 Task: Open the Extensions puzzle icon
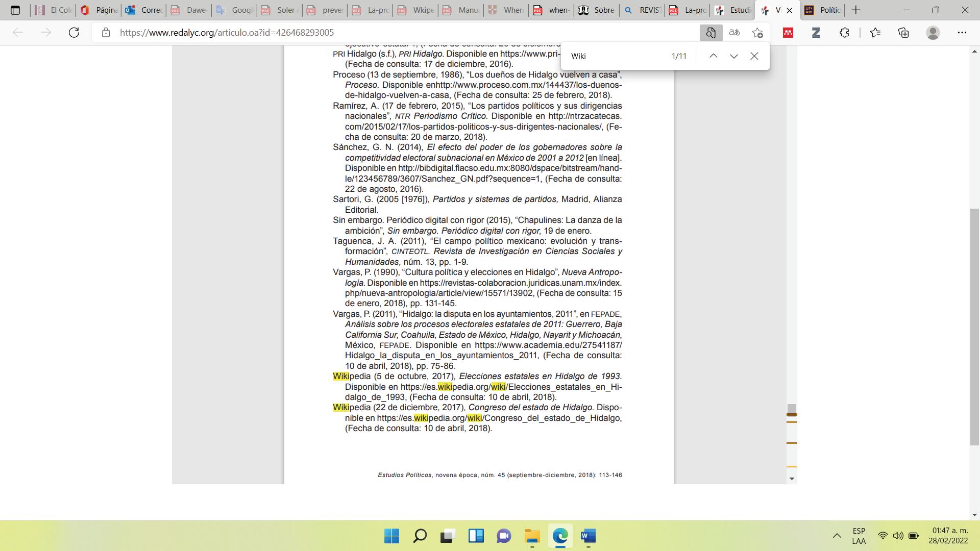click(844, 33)
